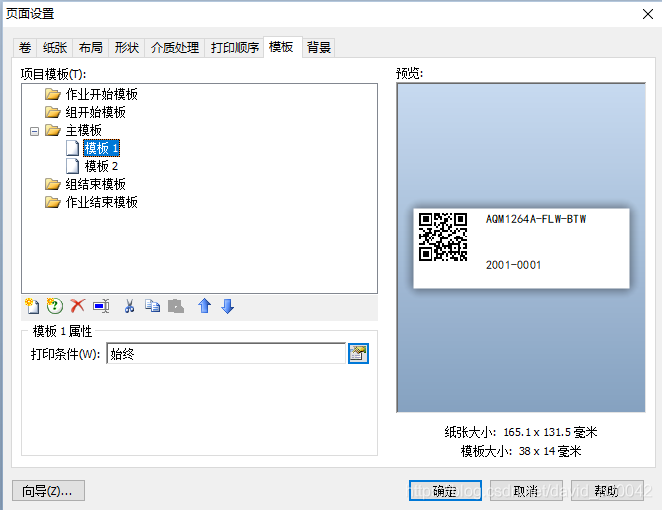Open the print condition editor button
The height and width of the screenshot is (510, 662).
click(358, 353)
